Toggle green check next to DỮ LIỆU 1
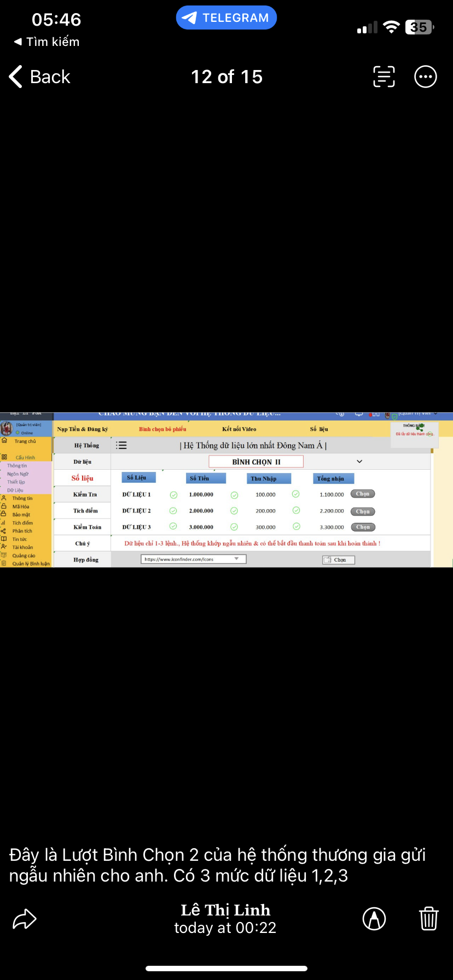 coord(173,494)
